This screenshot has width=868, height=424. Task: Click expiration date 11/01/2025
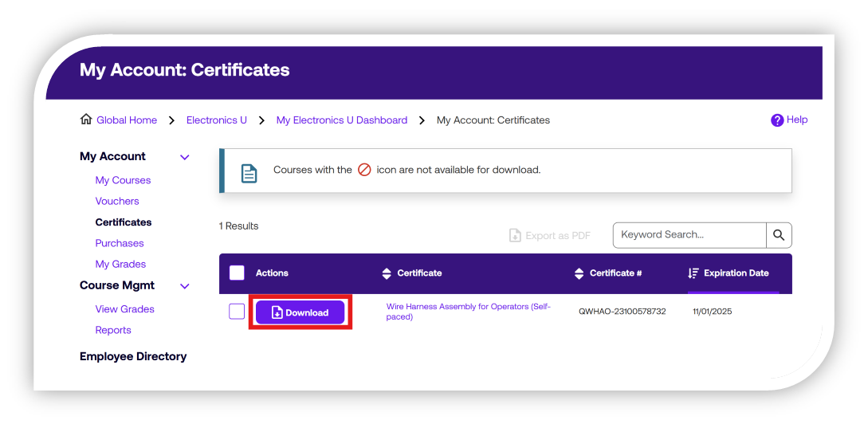click(x=713, y=312)
